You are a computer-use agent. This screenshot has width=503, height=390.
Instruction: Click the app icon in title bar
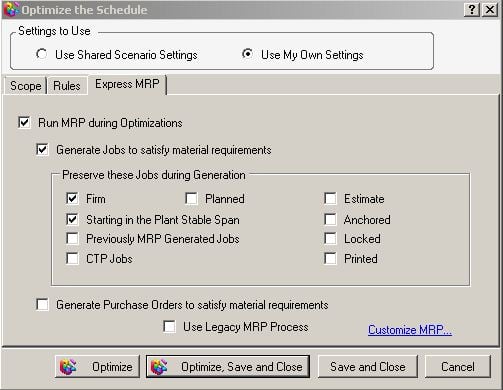tap(11, 9)
